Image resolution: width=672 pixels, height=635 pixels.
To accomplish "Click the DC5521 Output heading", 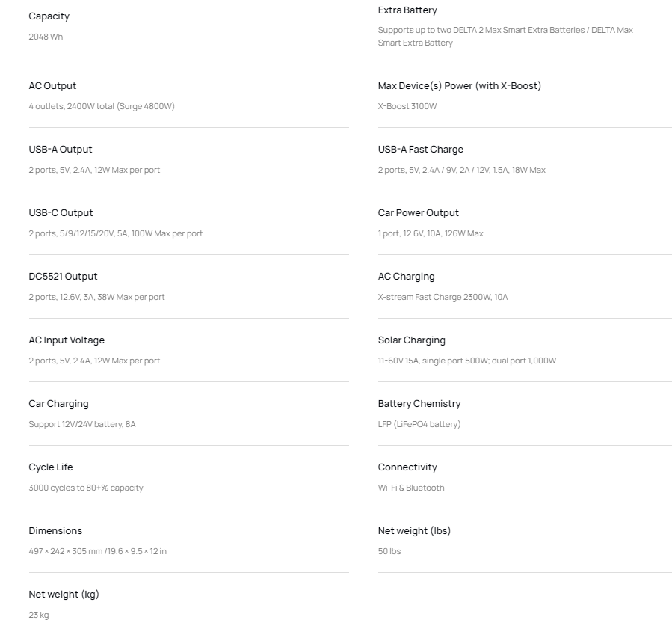I will 63,277.
